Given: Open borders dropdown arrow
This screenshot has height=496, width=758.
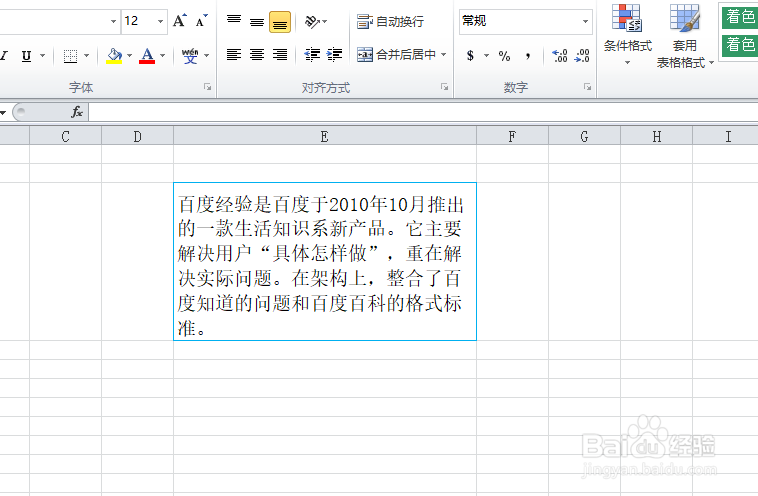Looking at the screenshot, I should pyautogui.click(x=87, y=56).
